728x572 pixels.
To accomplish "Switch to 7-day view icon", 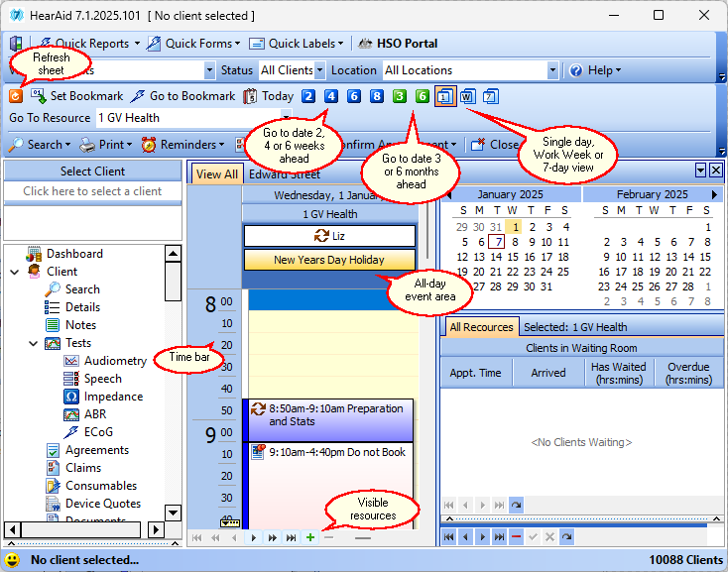I will pos(490,96).
